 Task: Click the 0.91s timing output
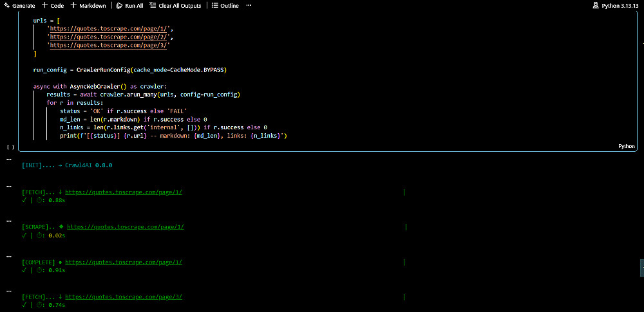[57, 270]
